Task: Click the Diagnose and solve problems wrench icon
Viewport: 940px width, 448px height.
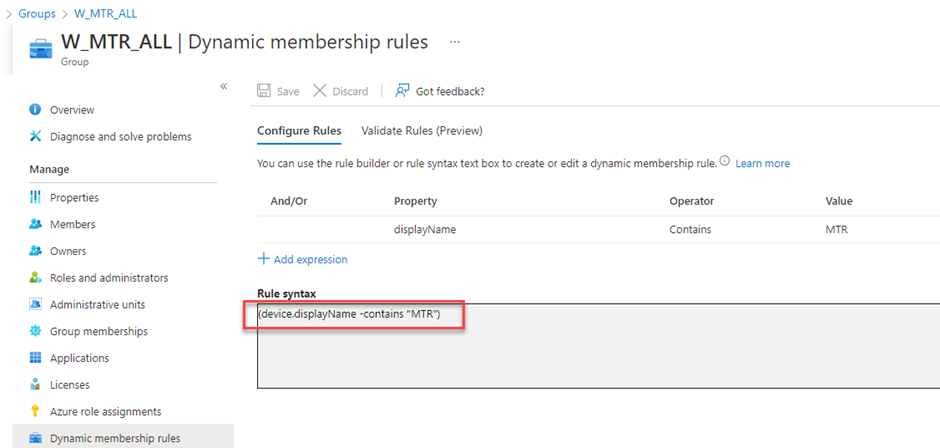Action: point(35,136)
